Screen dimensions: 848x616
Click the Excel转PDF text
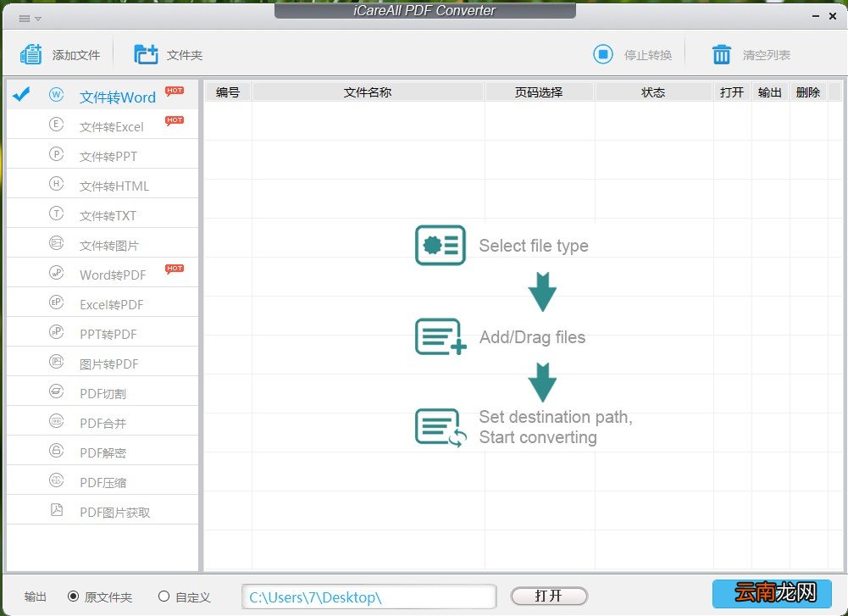click(112, 304)
